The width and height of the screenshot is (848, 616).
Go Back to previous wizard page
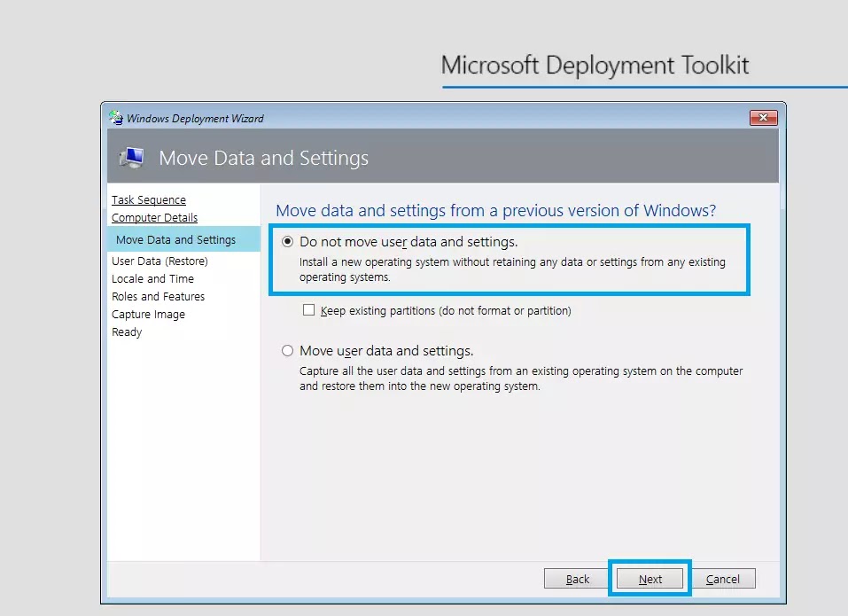[577, 579]
